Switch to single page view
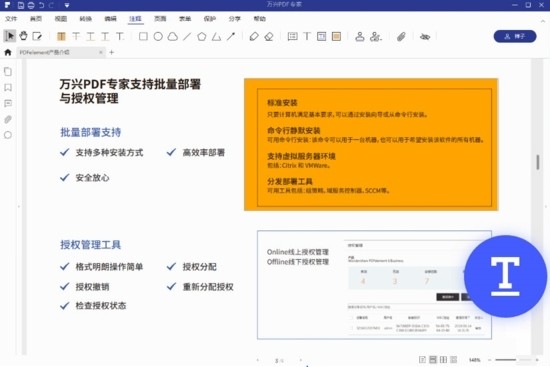Image resolution: width=550 pixels, height=367 pixels. (x=422, y=360)
